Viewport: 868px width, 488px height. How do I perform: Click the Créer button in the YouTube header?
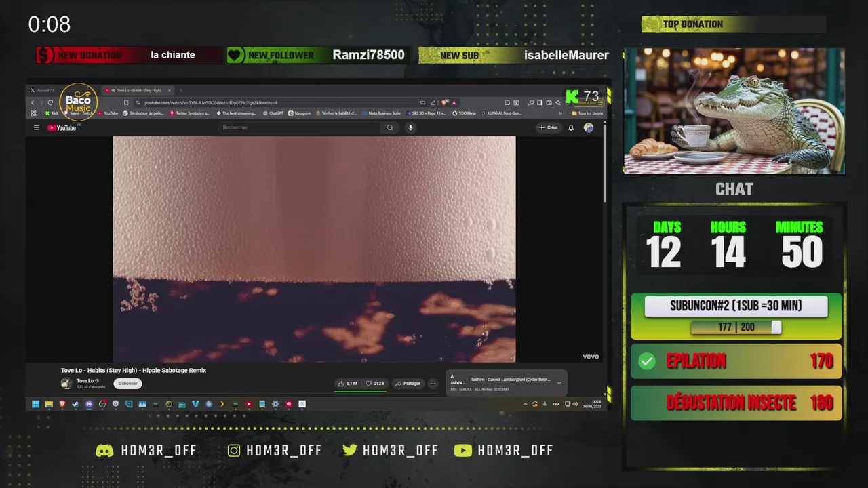549,127
